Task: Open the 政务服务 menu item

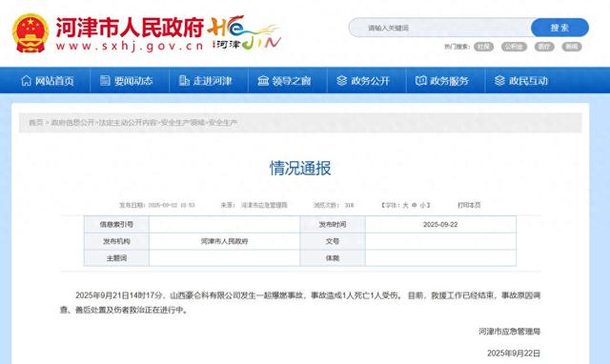Action: (x=449, y=81)
